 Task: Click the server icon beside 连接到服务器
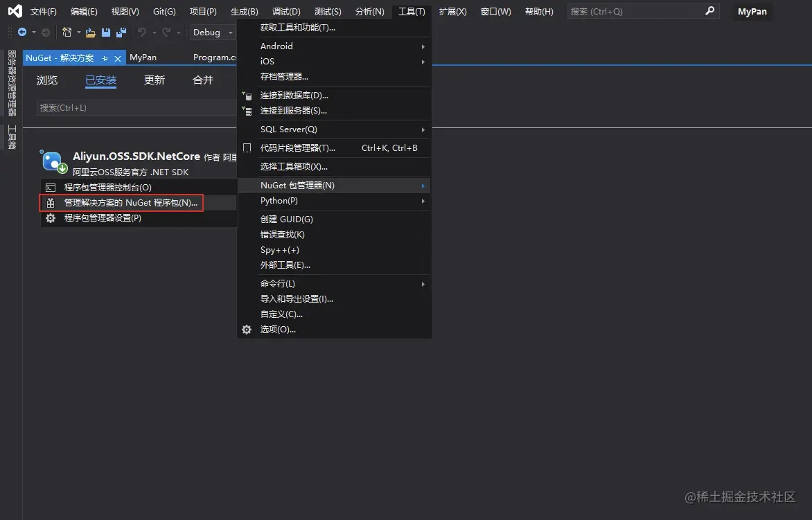(247, 110)
